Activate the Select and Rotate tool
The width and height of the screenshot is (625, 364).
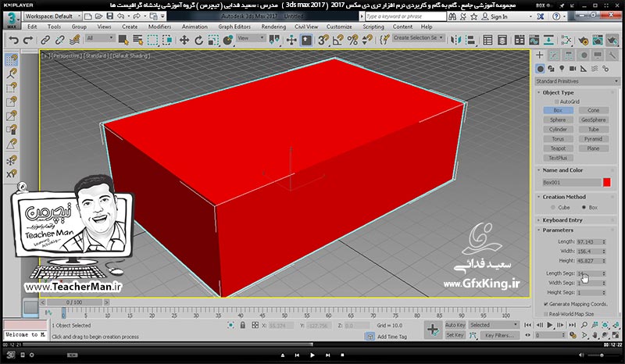(x=198, y=41)
